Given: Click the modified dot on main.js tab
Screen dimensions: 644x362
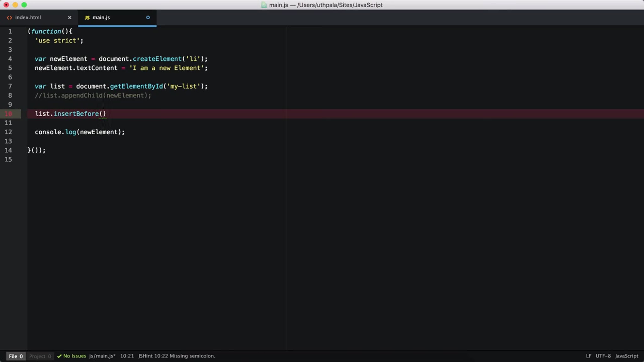Looking at the screenshot, I should 148,17.
